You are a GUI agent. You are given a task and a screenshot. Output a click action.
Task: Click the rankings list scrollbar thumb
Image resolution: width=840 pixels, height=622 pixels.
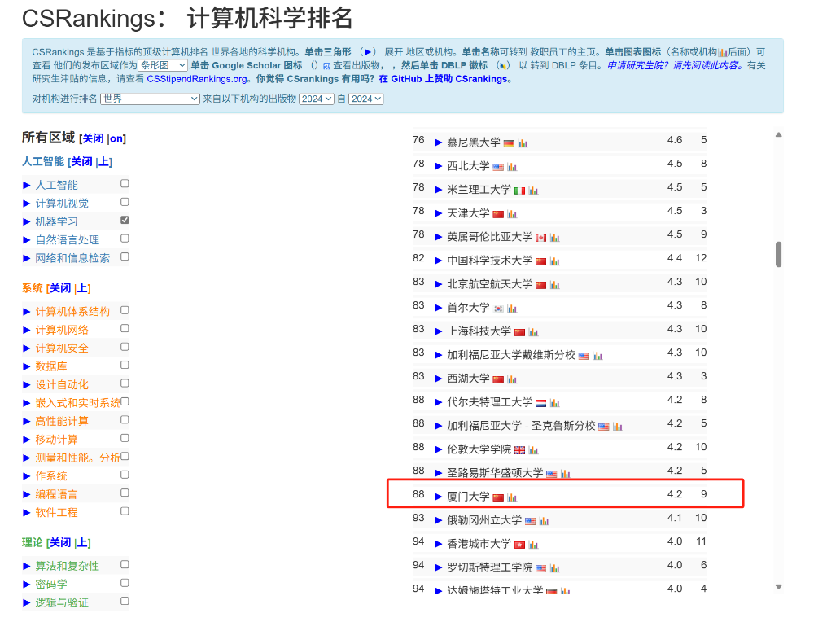778,254
